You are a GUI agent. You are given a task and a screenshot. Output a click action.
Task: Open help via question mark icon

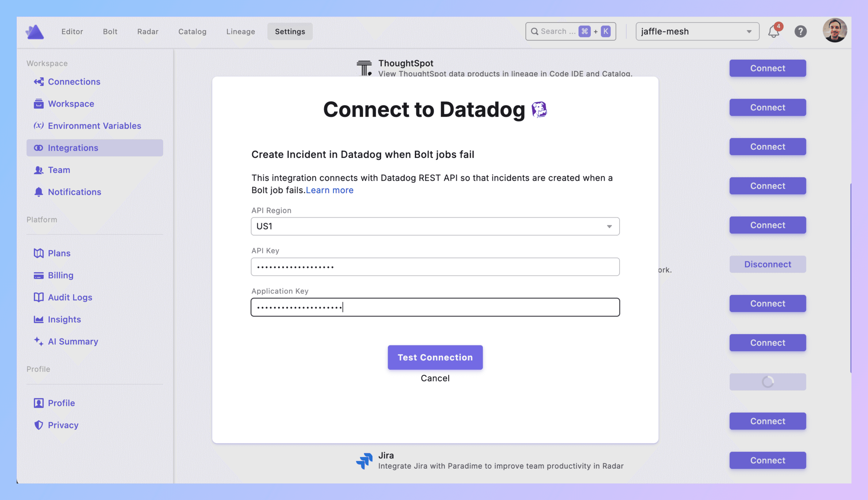point(800,32)
